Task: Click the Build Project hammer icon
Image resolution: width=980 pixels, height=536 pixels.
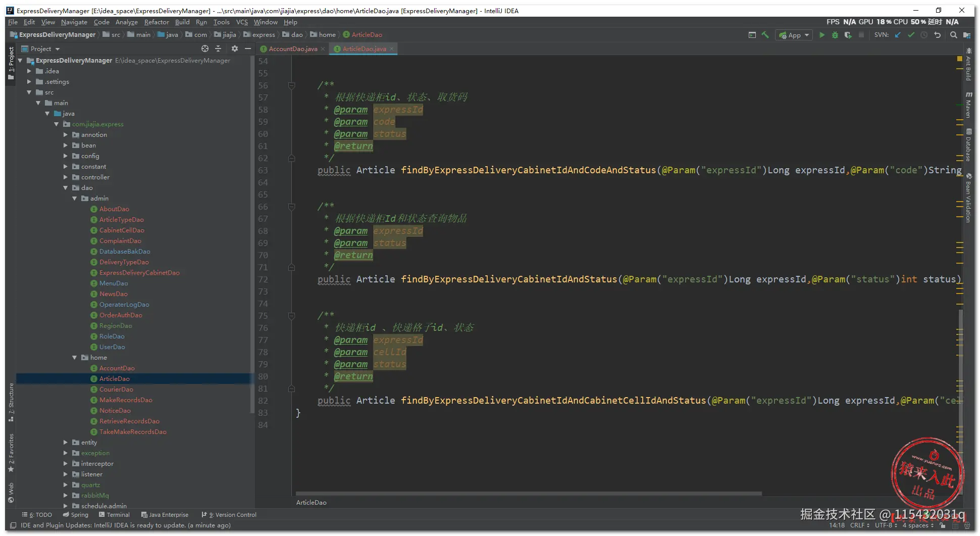Action: pos(765,35)
